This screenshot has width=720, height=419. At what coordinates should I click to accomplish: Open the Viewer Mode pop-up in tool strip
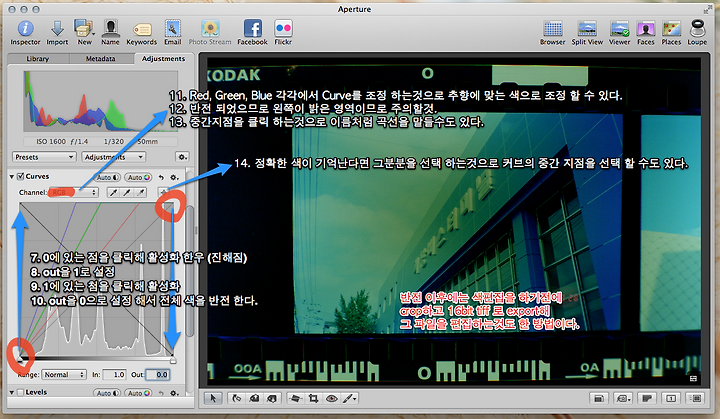623,398
